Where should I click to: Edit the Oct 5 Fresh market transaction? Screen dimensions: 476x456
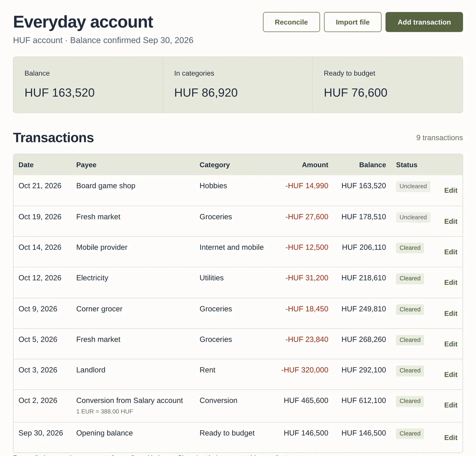click(451, 344)
